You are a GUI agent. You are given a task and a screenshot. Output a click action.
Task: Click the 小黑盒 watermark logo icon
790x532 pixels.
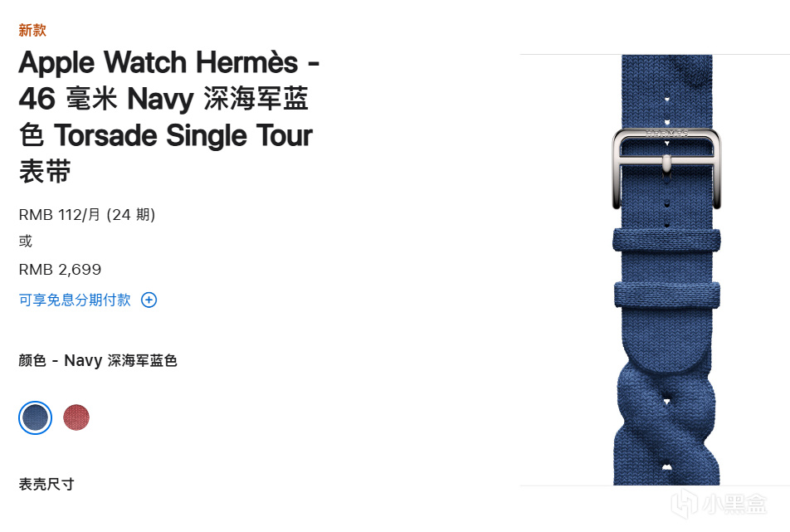pyautogui.click(x=685, y=503)
